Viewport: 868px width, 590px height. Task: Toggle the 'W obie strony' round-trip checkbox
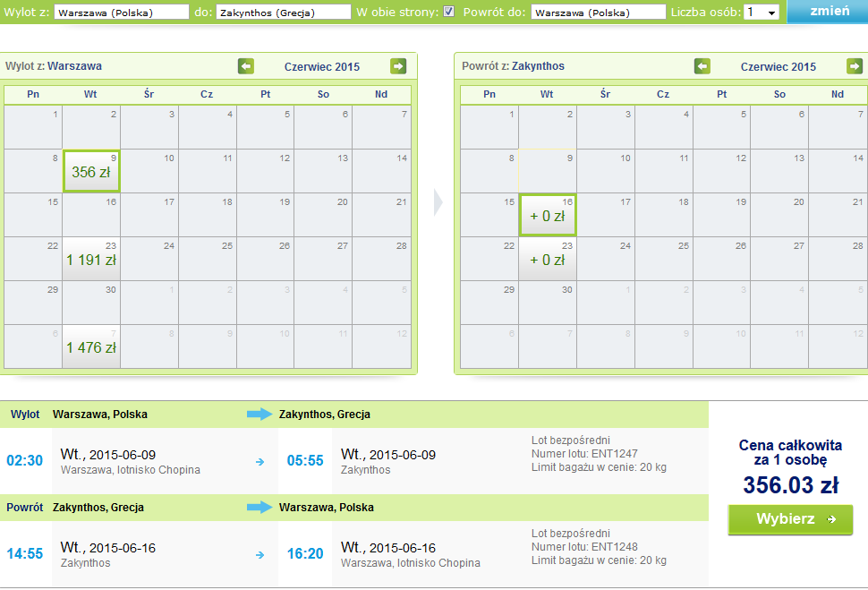449,11
